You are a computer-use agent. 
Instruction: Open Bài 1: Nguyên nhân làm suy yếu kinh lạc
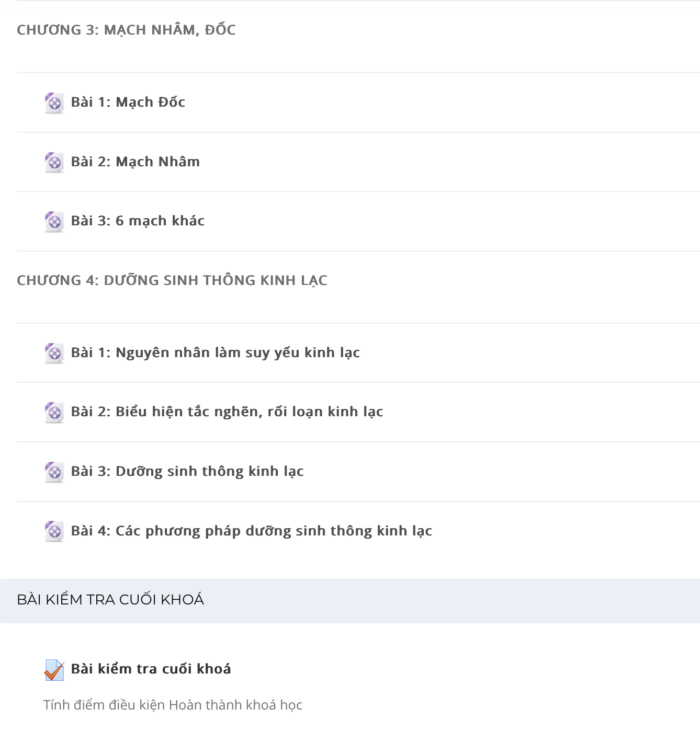[x=216, y=352]
